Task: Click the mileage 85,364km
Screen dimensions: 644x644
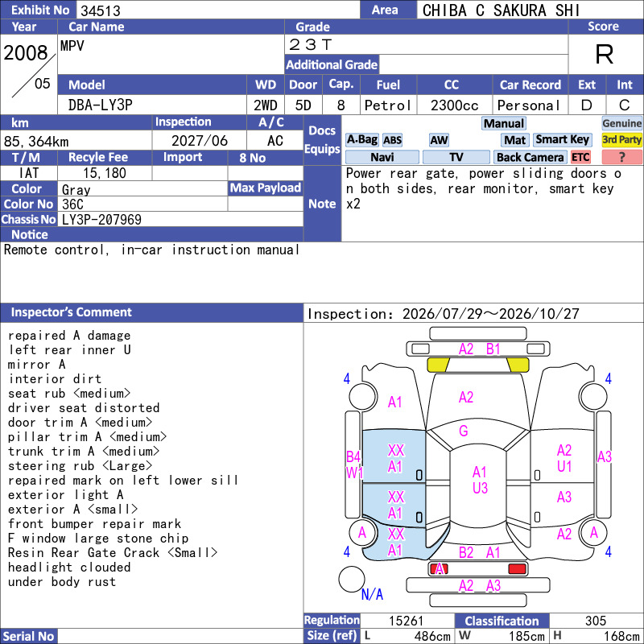Action: tap(36, 142)
